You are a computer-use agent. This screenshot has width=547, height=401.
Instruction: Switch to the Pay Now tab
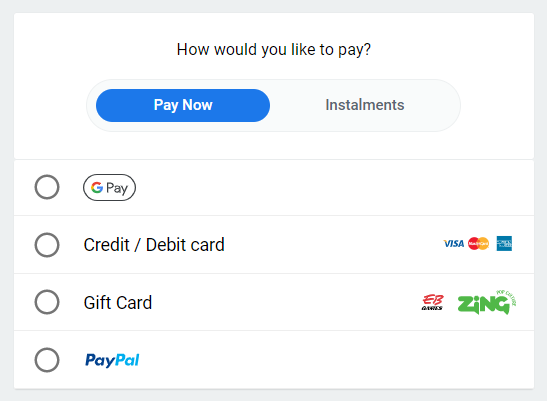183,105
